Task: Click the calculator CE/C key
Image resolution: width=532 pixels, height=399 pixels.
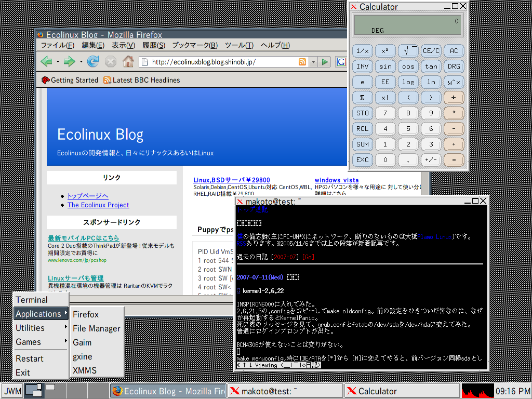Action: point(431,51)
